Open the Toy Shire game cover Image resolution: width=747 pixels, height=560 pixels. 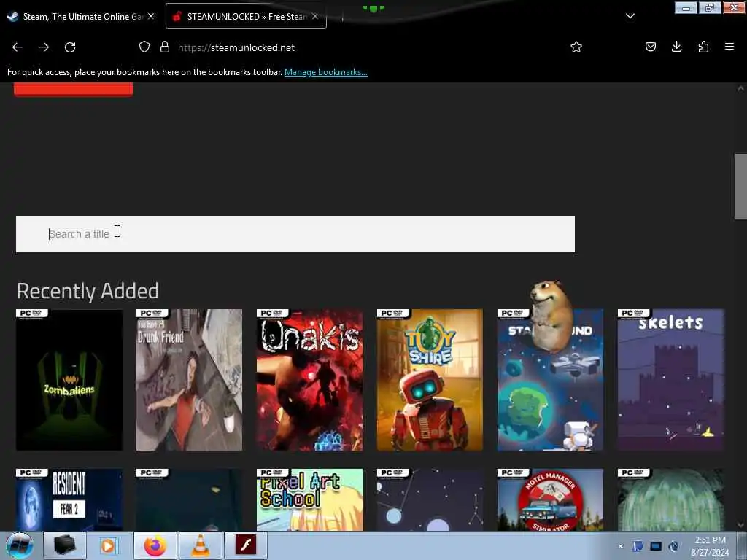[x=430, y=379]
